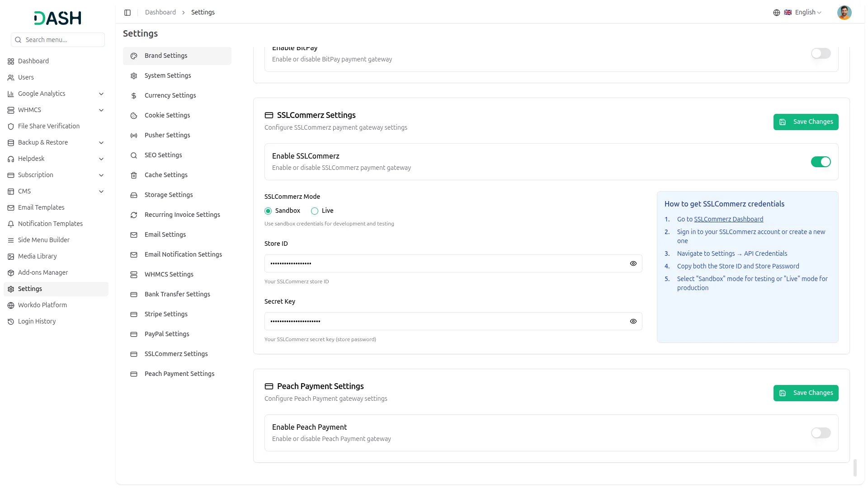Go to Dashboard breadcrumb link
Image resolution: width=868 pixels, height=488 pixels.
point(160,13)
